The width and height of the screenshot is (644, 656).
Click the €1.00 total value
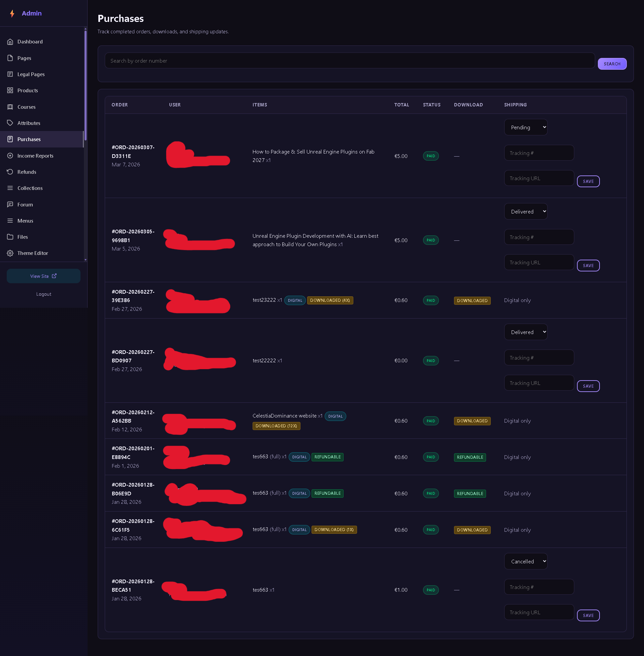[401, 590]
